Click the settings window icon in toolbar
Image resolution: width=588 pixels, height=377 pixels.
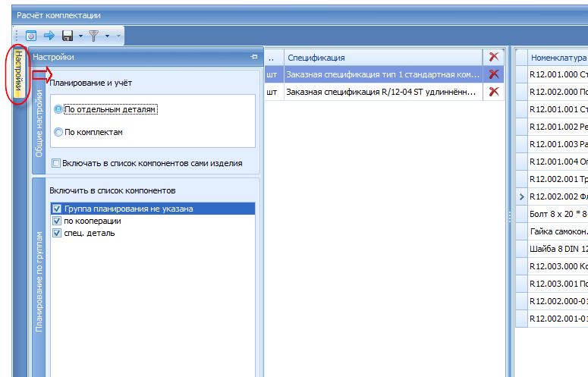(31, 36)
